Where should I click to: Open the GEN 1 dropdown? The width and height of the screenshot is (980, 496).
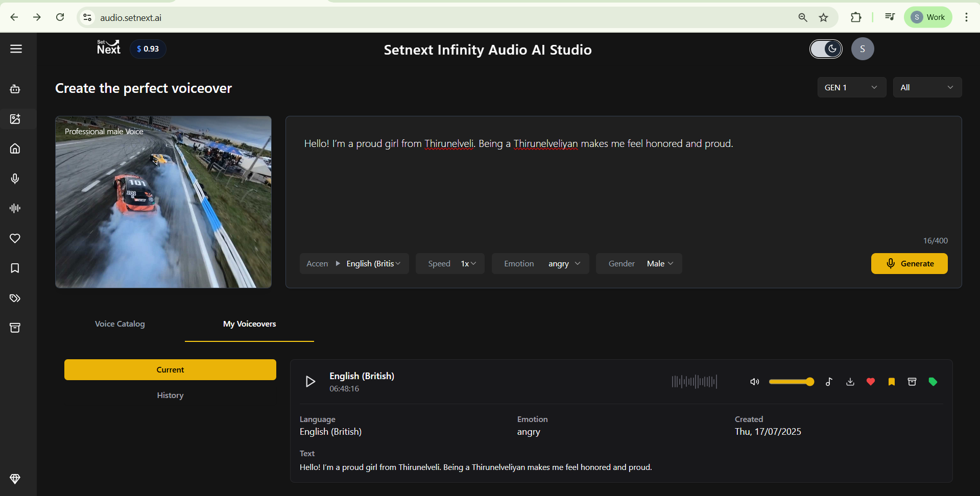pyautogui.click(x=851, y=87)
